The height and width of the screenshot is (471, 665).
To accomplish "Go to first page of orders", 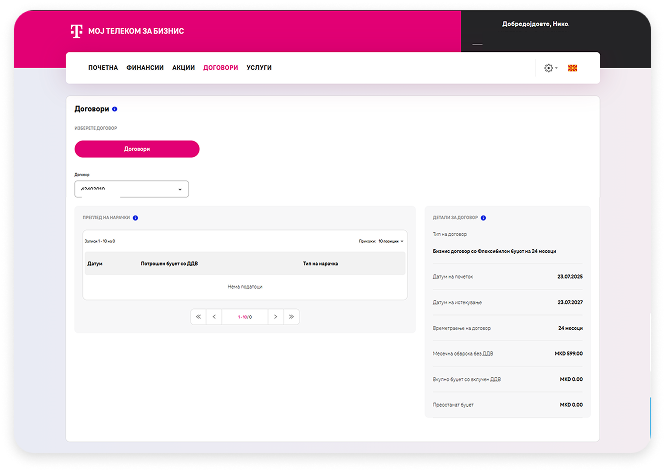I will click(x=198, y=316).
